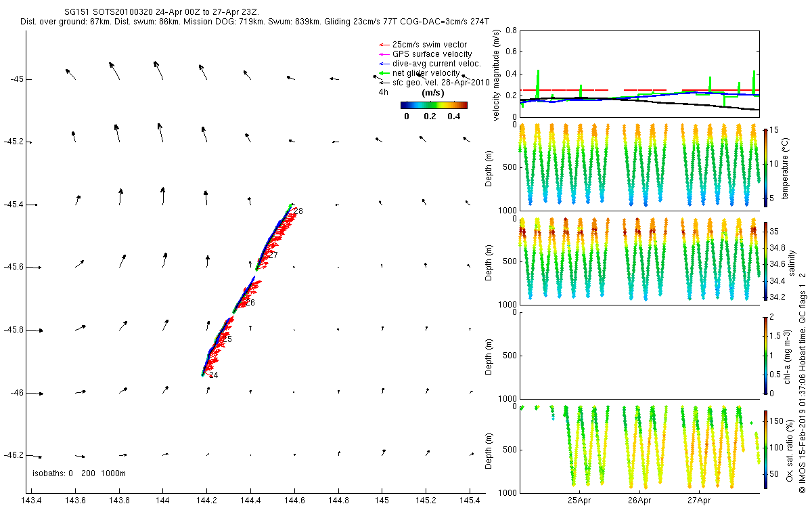Click longitude tick "143.8" on the map axis
812x508 pixels.
pos(119,501)
